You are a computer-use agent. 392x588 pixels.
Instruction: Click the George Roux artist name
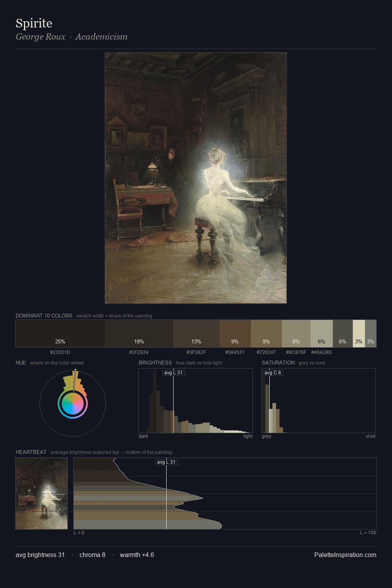tap(40, 37)
